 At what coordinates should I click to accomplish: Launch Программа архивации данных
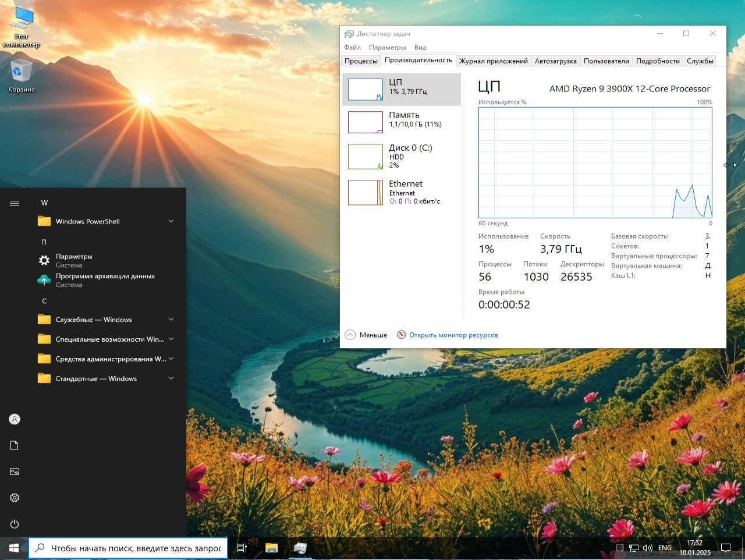click(x=107, y=280)
